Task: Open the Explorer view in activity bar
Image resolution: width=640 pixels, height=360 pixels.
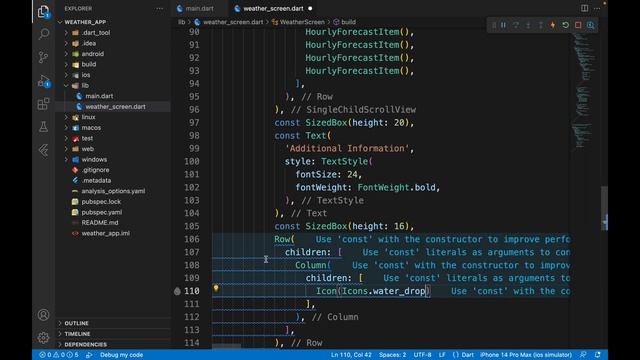Action: [43, 11]
